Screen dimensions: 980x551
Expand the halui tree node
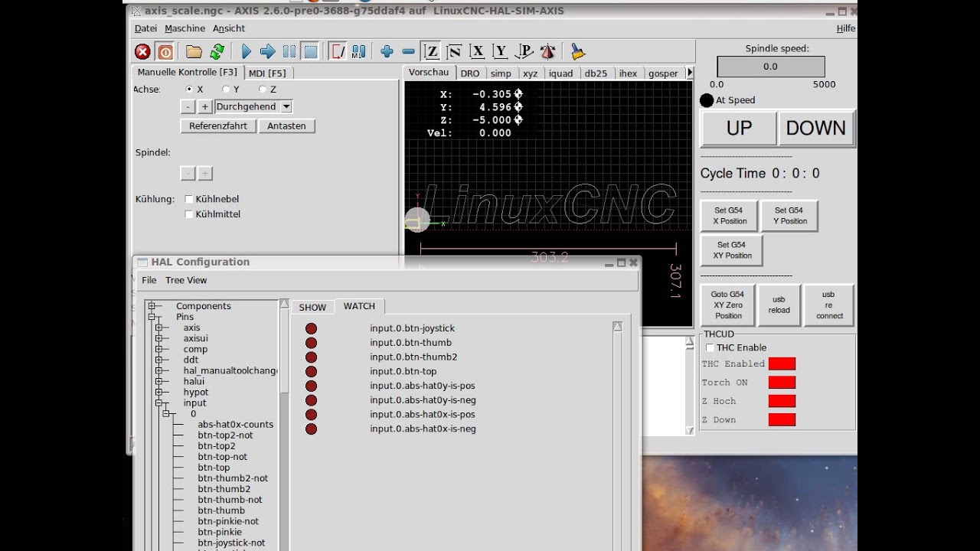(x=159, y=381)
